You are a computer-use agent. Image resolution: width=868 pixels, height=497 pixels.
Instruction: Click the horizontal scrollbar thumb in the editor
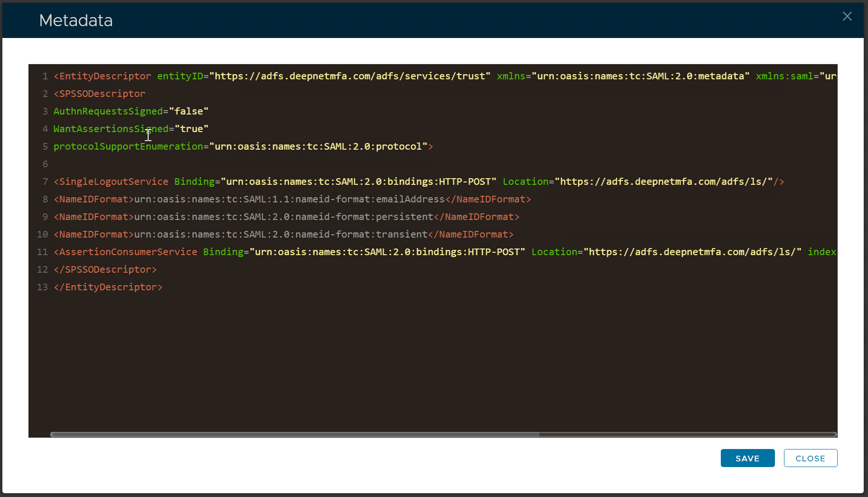click(294, 434)
